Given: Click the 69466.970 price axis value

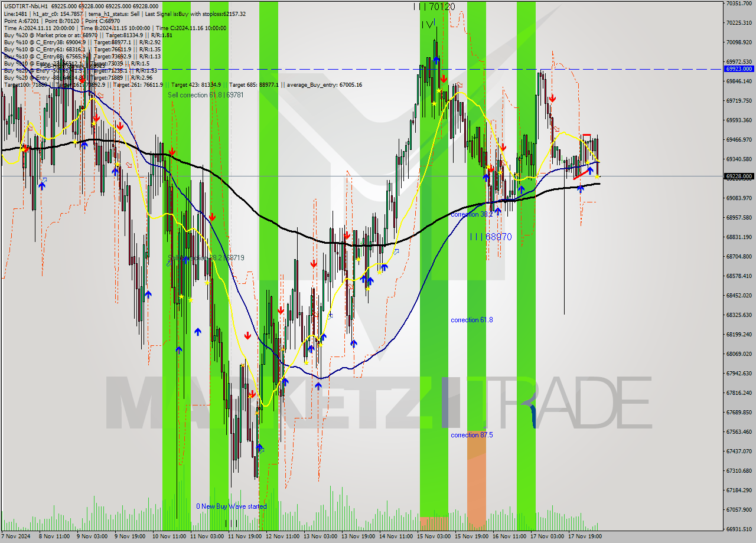Looking at the screenshot, I should 739,139.
